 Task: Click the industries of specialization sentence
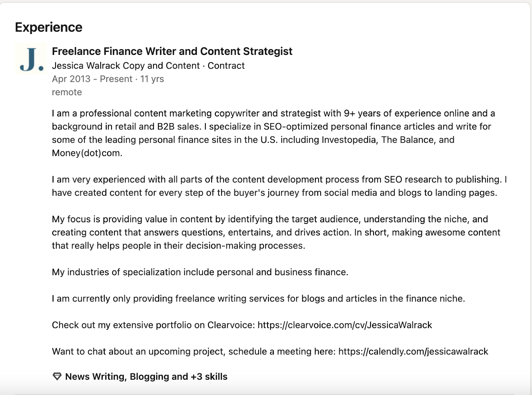click(x=200, y=272)
